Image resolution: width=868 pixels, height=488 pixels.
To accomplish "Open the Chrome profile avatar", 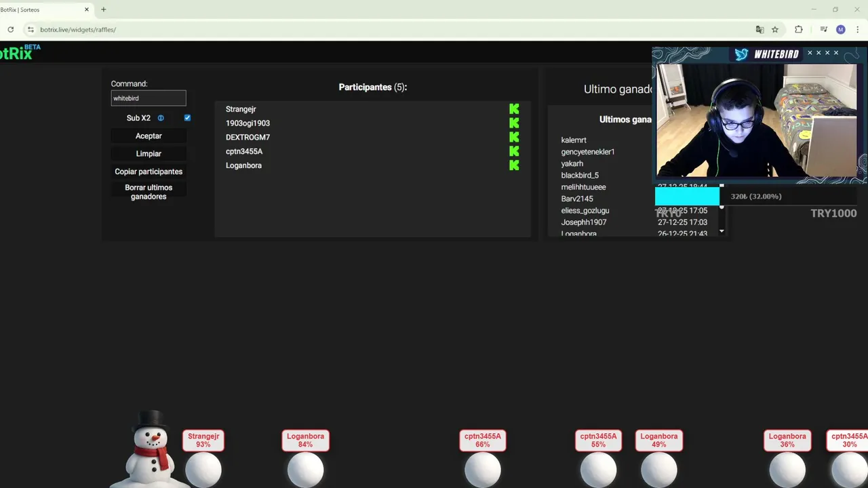I will 841,30.
